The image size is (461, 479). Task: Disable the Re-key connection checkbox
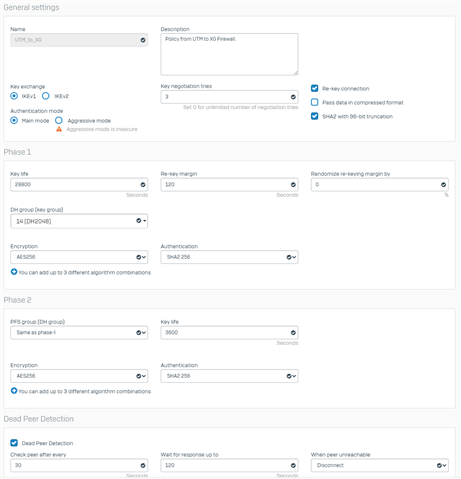314,88
